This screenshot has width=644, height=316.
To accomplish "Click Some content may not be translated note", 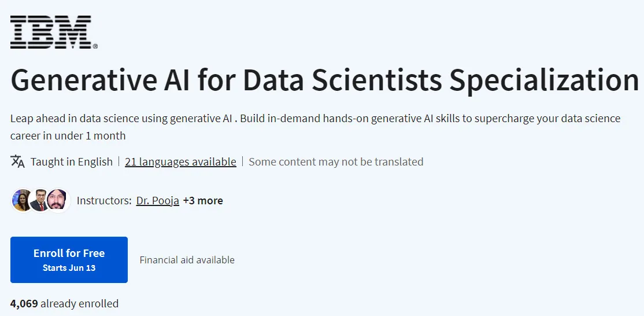I will click(336, 162).
